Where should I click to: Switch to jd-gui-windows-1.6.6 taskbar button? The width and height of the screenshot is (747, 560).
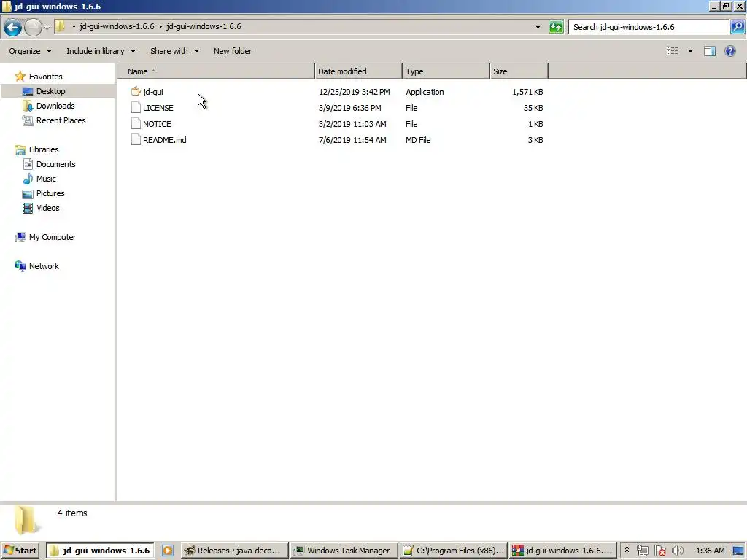pyautogui.click(x=100, y=551)
